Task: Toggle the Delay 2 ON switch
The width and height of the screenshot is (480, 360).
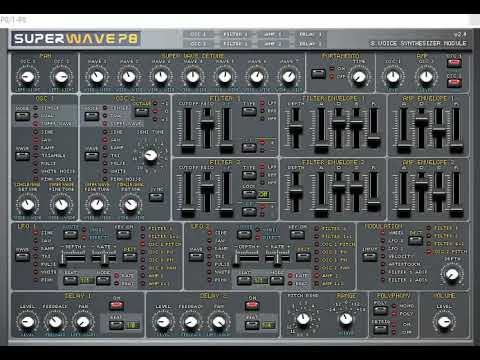Action: [x=252, y=305]
